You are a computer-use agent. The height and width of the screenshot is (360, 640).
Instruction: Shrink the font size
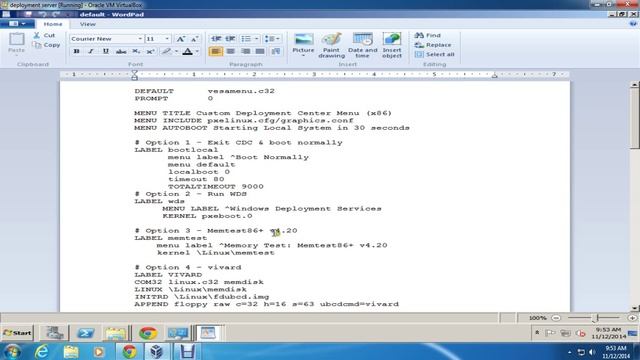(194, 39)
